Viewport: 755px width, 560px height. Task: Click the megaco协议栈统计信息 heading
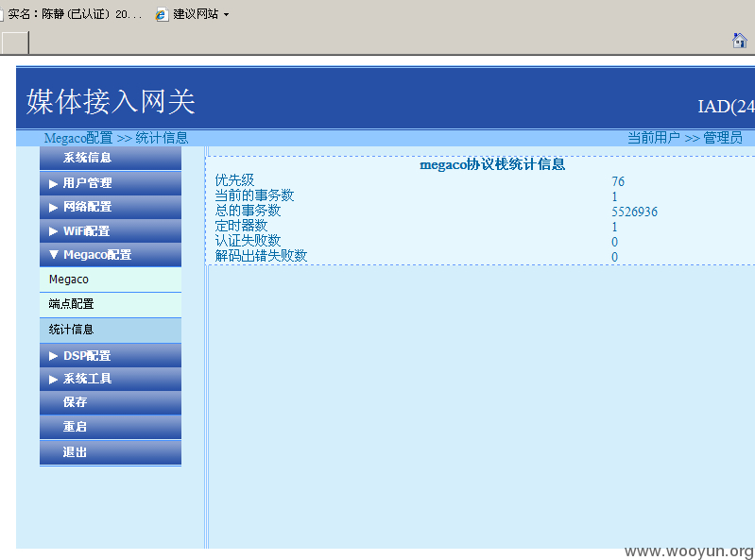pos(492,164)
